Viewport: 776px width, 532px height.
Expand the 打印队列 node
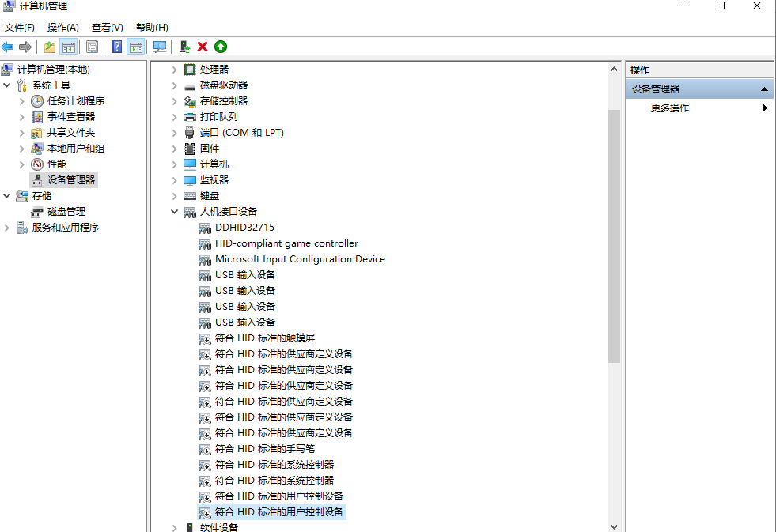174,117
